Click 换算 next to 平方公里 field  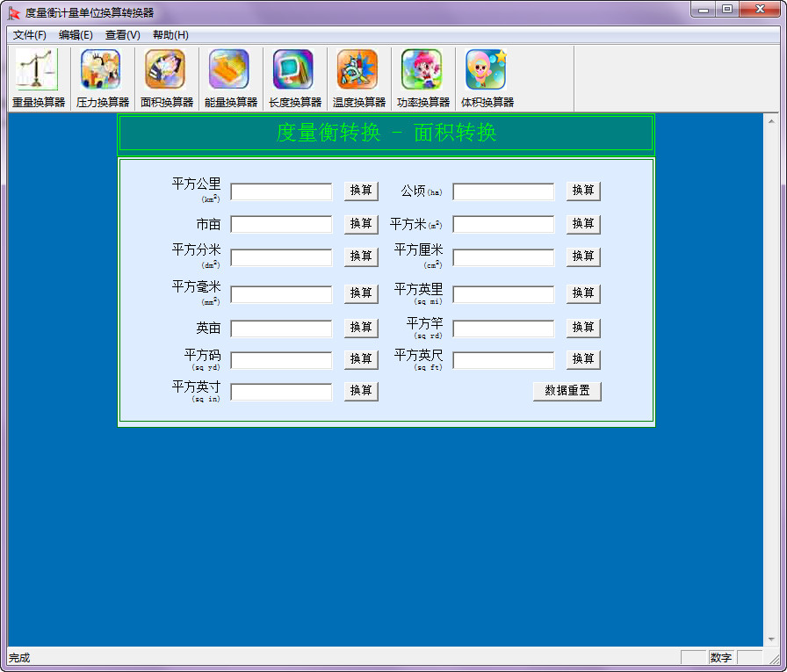(361, 191)
